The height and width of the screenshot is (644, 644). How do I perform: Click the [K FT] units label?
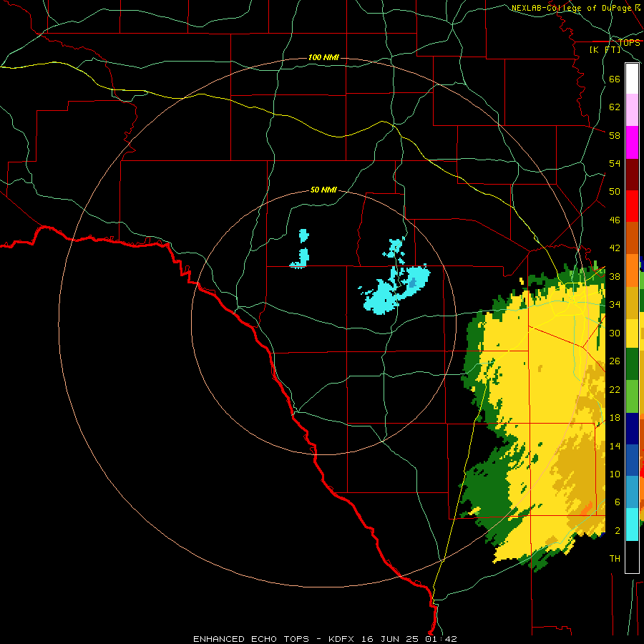(605, 49)
